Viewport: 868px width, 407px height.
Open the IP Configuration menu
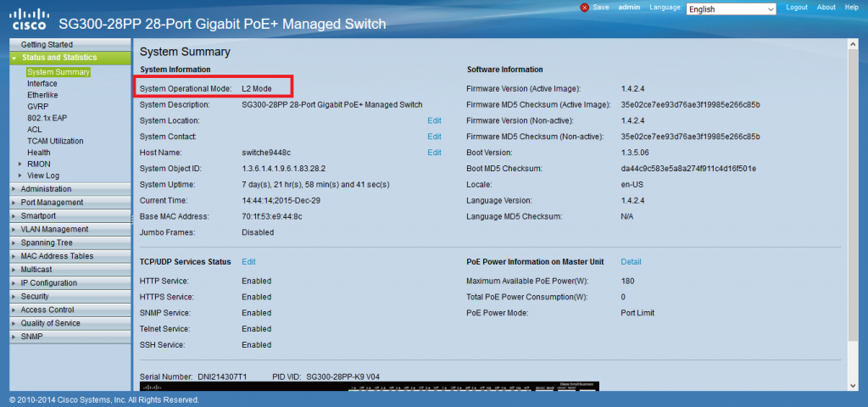(70, 283)
